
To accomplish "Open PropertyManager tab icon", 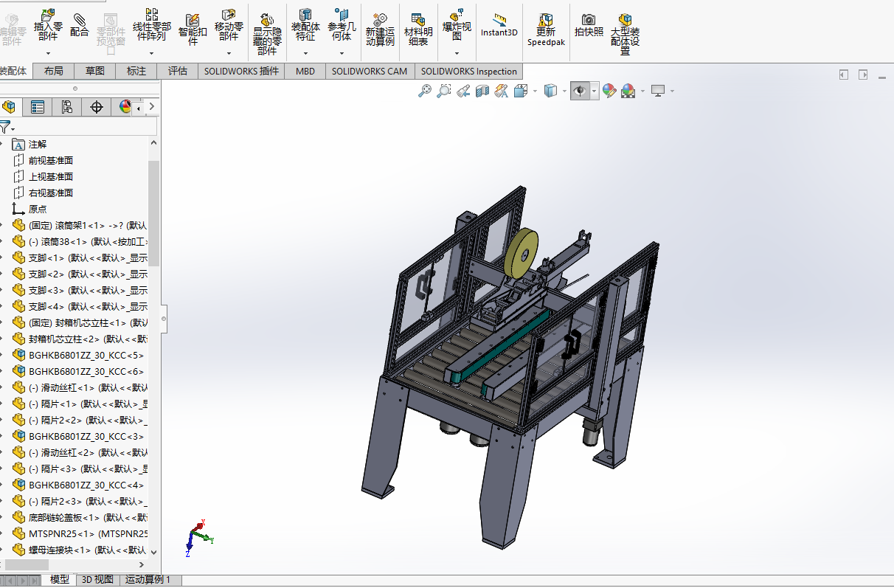I will (37, 107).
